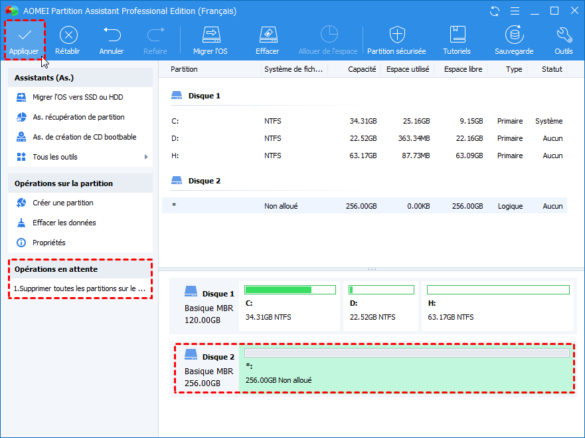This screenshot has height=438, width=585.
Task: Select the Non alloué 256.00GB row
Action: pyautogui.click(x=365, y=206)
